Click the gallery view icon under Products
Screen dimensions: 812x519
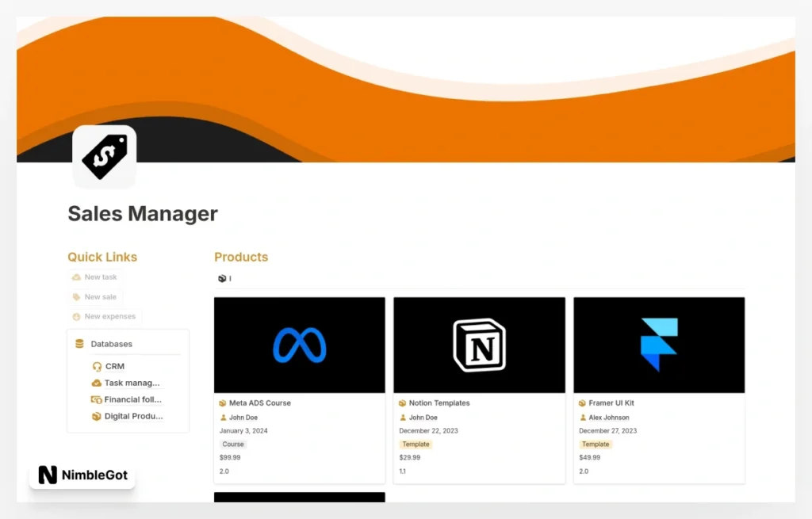[x=222, y=278]
